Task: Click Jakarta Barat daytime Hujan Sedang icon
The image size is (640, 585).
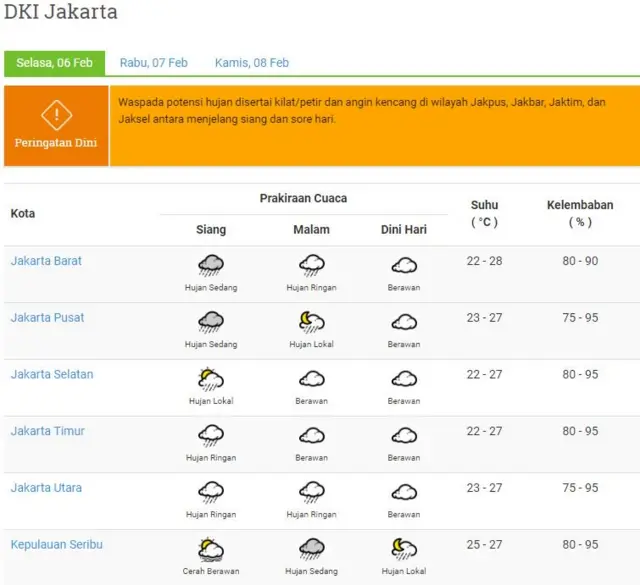Action: pyautogui.click(x=211, y=266)
